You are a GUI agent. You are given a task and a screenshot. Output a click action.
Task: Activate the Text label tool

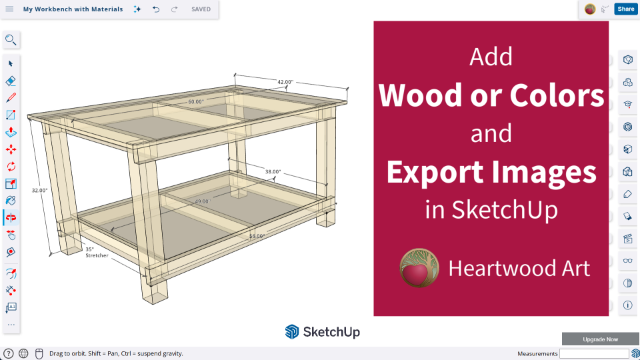11,307
